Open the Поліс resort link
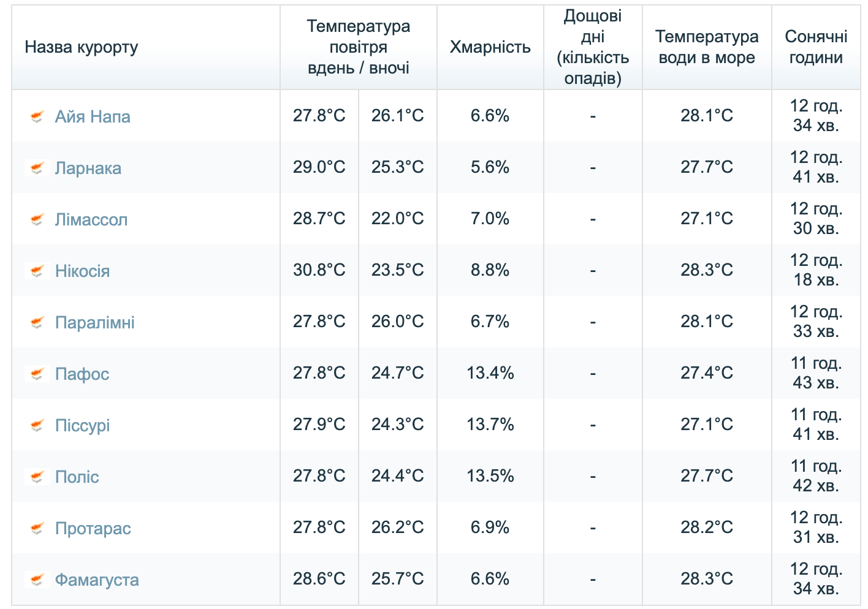This screenshot has width=868, height=609. (77, 477)
